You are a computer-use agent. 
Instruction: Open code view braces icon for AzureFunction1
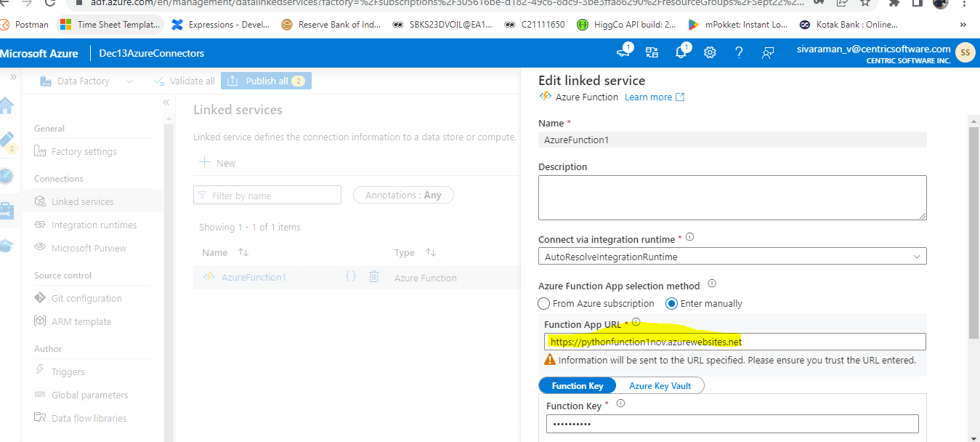pyautogui.click(x=351, y=276)
